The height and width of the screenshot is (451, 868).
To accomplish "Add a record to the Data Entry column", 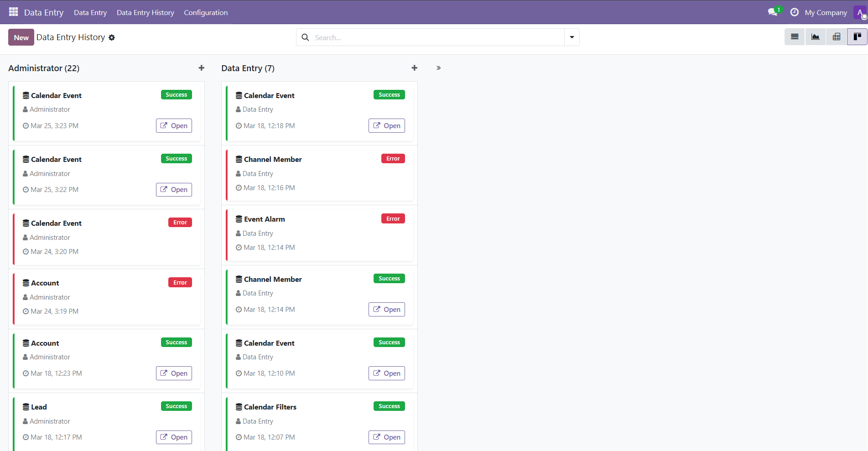I will (x=414, y=67).
